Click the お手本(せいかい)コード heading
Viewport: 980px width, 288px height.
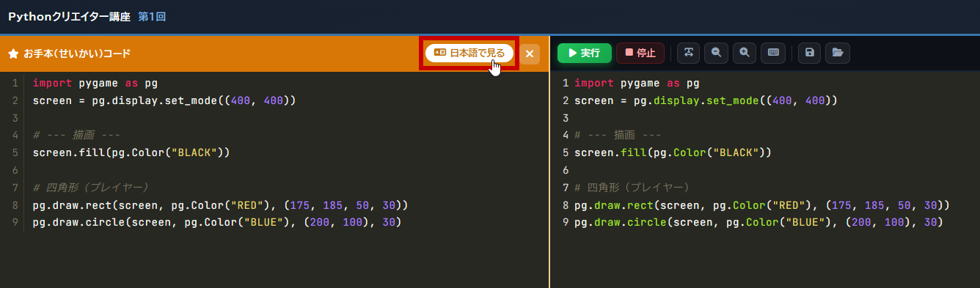click(x=77, y=53)
